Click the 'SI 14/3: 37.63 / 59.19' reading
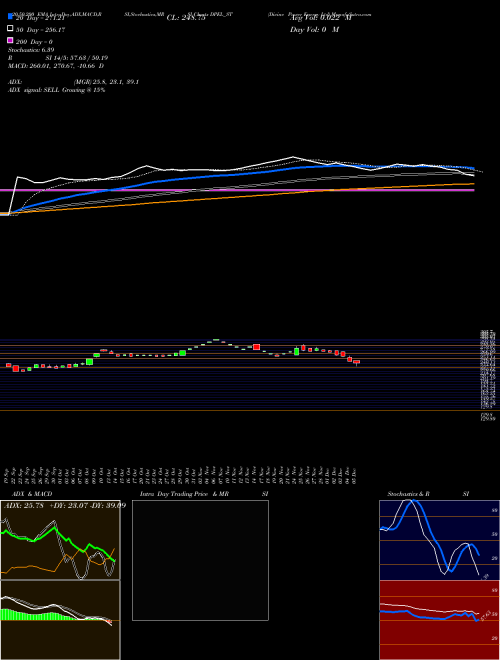The width and height of the screenshot is (500, 660). (x=77, y=58)
